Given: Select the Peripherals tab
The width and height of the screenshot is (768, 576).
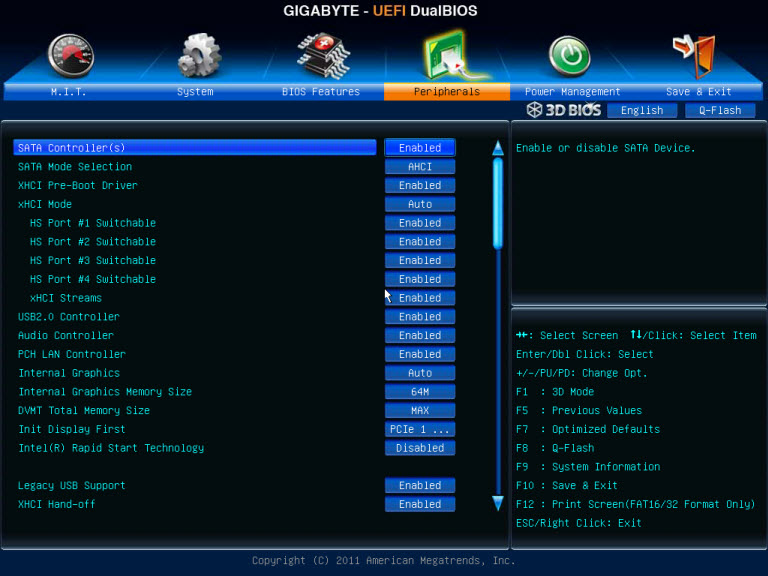Looking at the screenshot, I should 447,92.
